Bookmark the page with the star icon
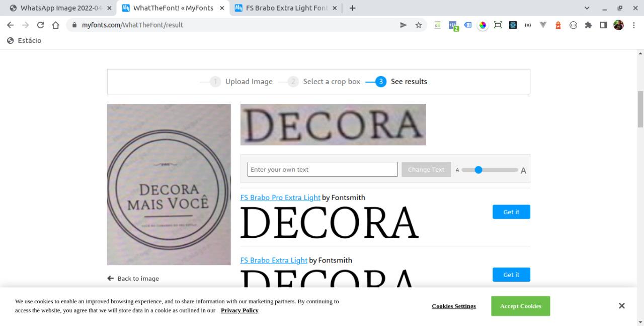Screen dimensions: 644x326 419,25
